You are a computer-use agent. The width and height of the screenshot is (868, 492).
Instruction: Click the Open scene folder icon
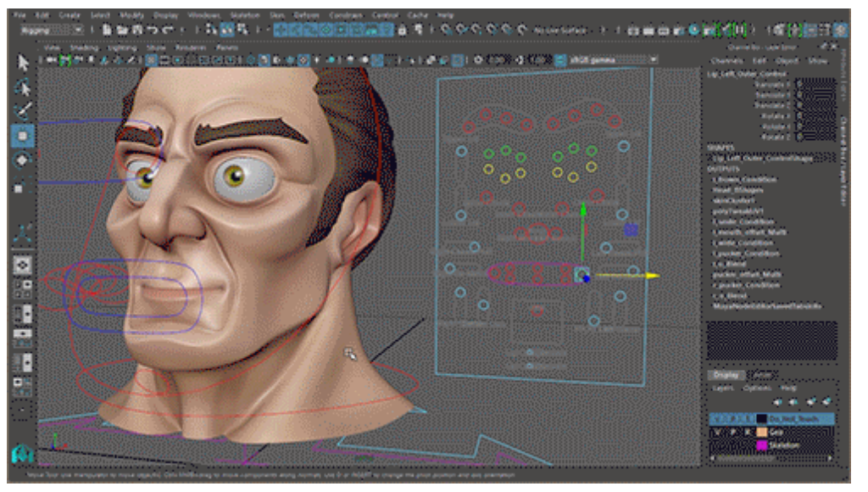tap(122, 30)
